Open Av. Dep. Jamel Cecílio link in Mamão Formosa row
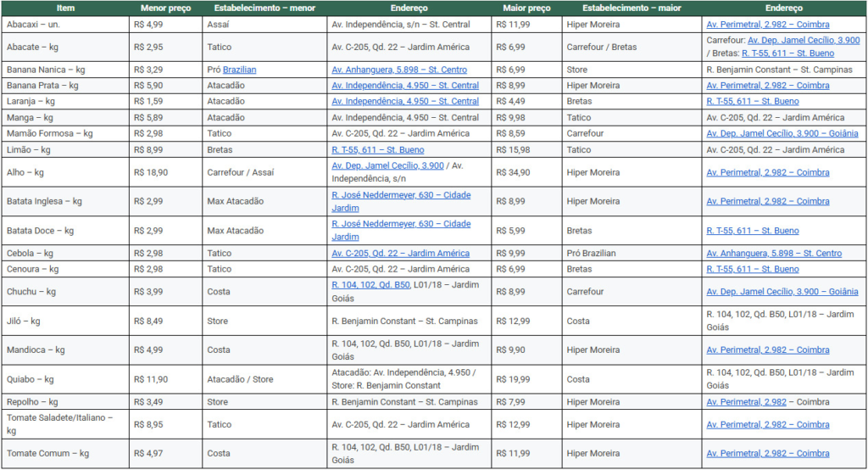This screenshot has height=470, width=868. pyautogui.click(x=782, y=133)
